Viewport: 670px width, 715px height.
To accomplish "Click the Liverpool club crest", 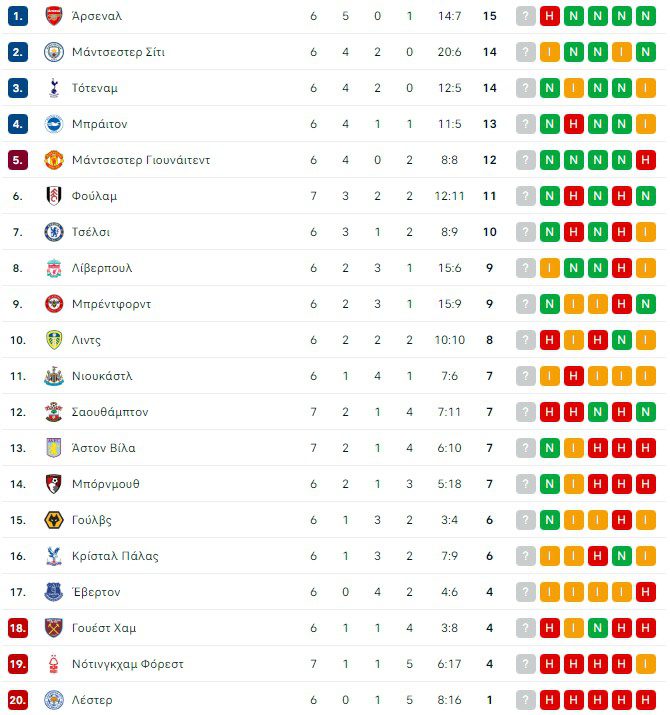I will [x=53, y=268].
